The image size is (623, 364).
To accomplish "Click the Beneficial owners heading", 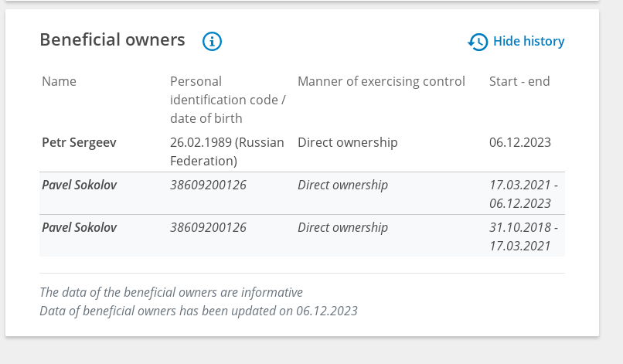I will (x=112, y=39).
